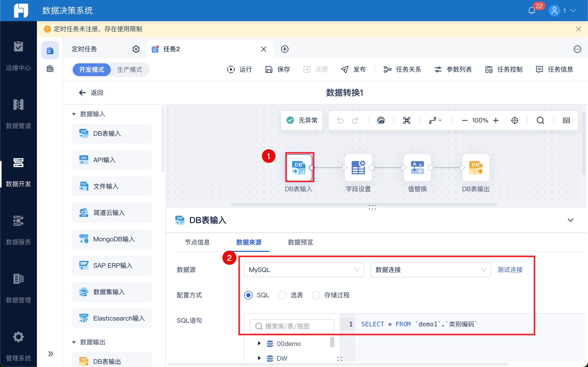Select the 选表 radio option
Screen dimensions: 588x367
[282, 295]
